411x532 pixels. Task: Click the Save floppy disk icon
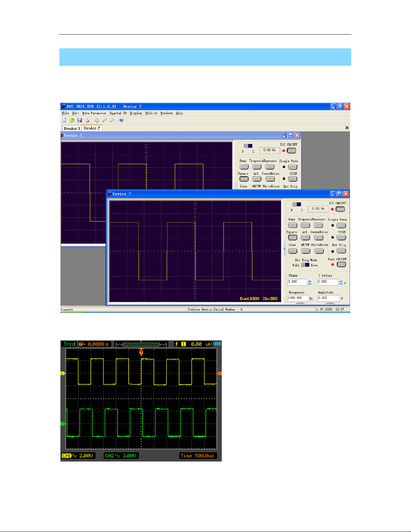tap(80, 120)
